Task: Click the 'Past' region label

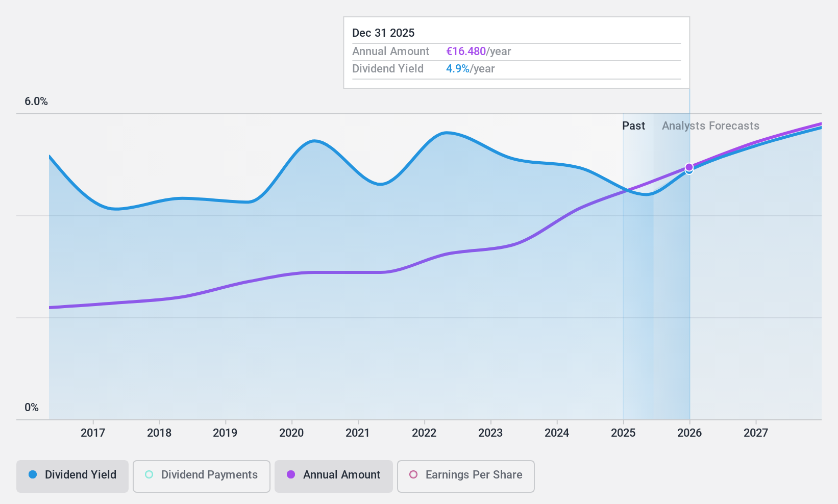Action: (x=633, y=126)
